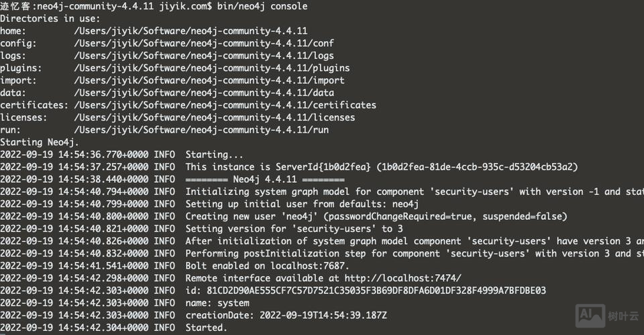Select the home directory path
Viewport: 644px width, 335px height.
coord(191,31)
